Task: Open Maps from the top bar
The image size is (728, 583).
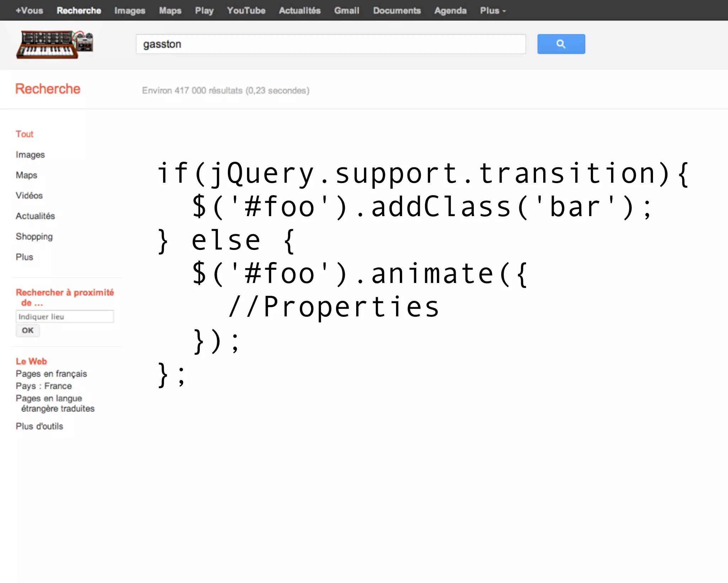Action: pos(170,11)
